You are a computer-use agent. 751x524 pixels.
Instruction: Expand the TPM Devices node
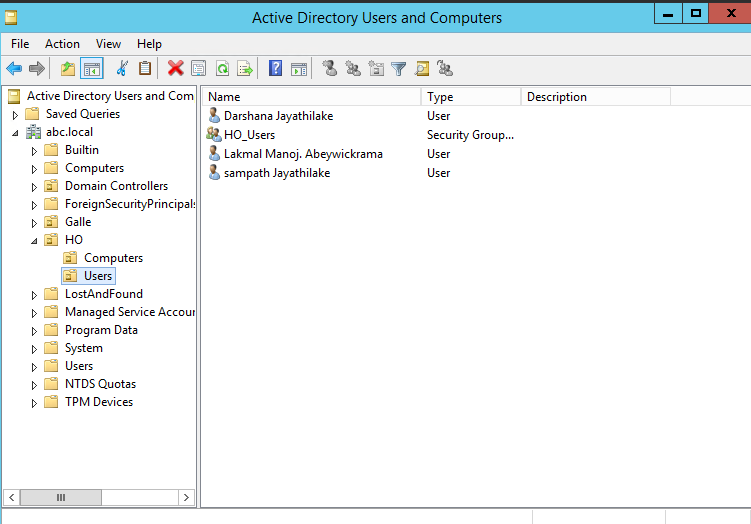click(x=34, y=403)
